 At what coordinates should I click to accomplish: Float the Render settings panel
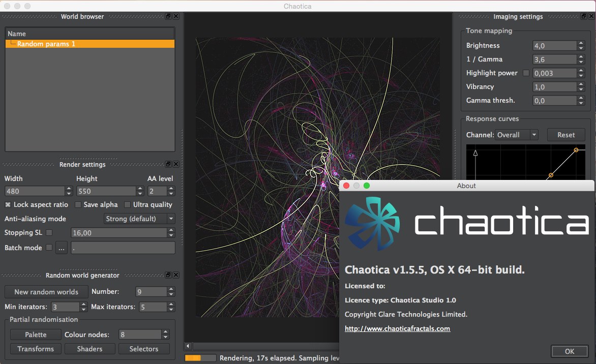[x=168, y=164]
